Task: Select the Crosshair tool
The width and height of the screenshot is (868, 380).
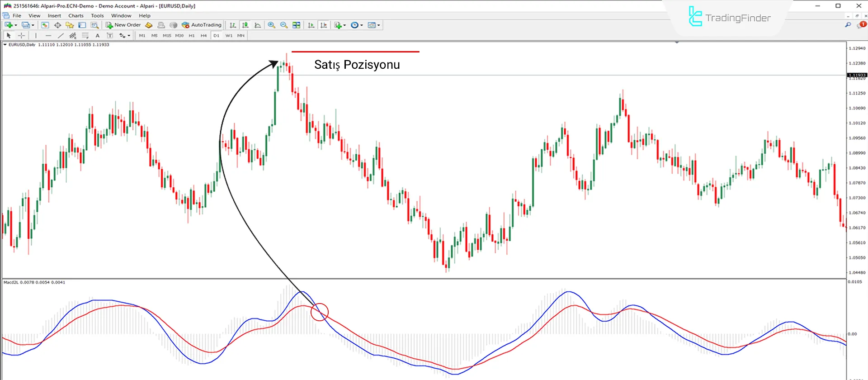Action: [21, 35]
